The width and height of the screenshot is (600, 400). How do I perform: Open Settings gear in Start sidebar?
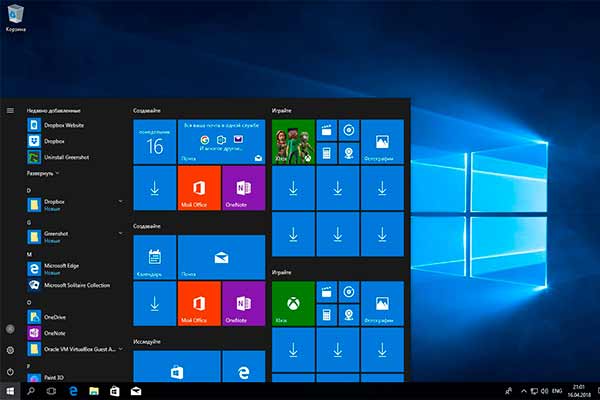coord(10,350)
